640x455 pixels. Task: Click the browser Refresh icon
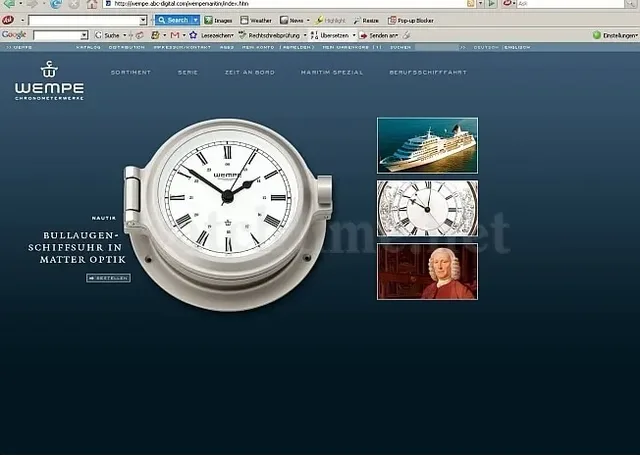click(x=56, y=4)
